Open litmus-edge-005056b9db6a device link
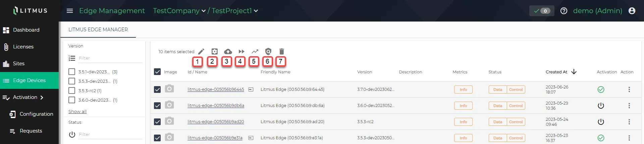644x144 pixels. [216, 106]
